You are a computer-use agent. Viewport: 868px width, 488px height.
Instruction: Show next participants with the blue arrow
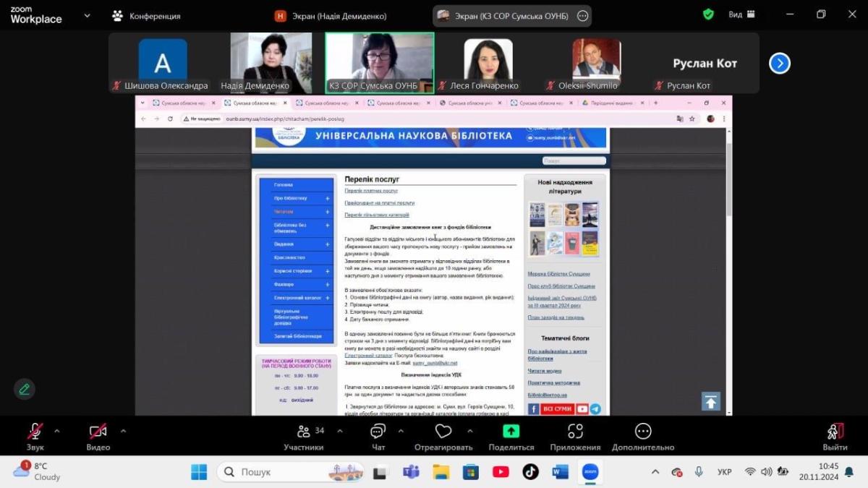click(x=779, y=64)
